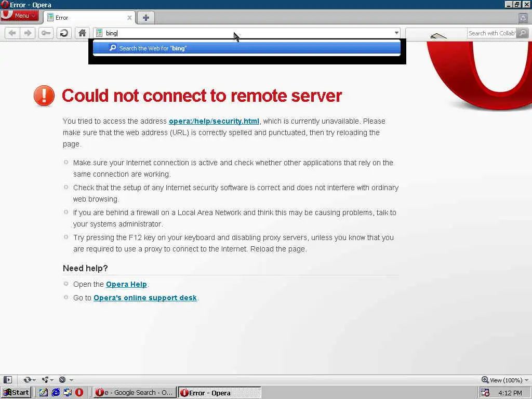
Task: Click the red error exclamation icon
Action: pyautogui.click(x=44, y=96)
